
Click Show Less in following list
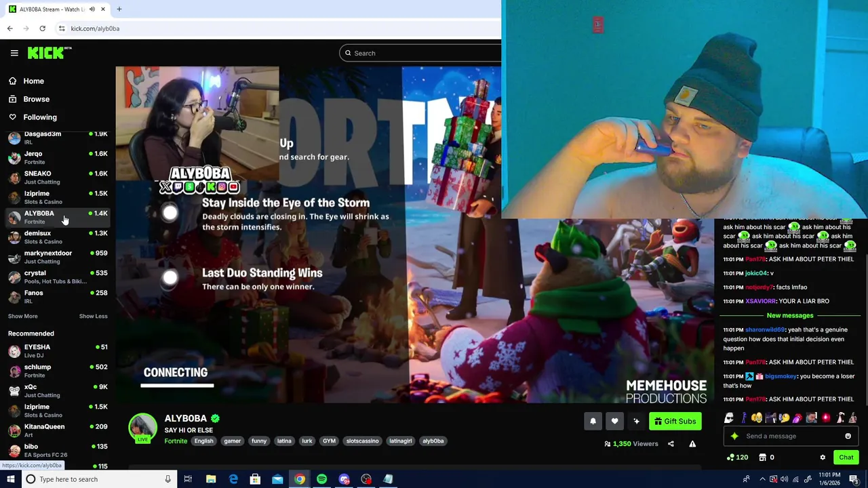(x=93, y=317)
